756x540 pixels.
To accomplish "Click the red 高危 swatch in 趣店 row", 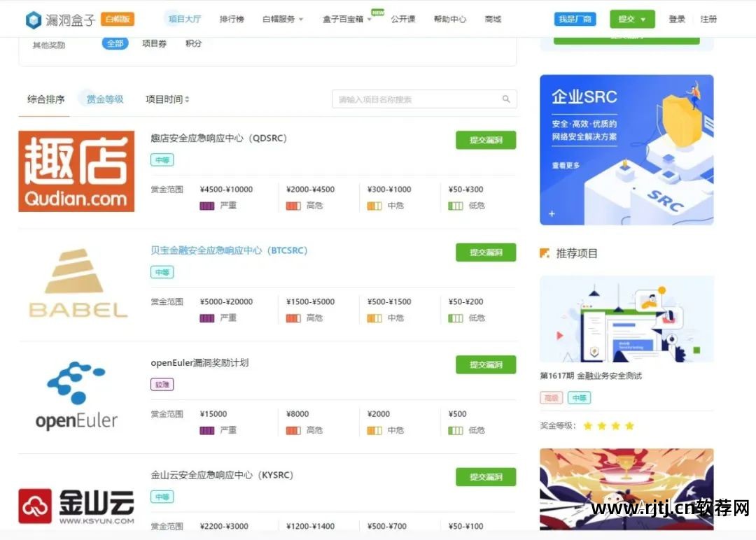I will [x=293, y=206].
